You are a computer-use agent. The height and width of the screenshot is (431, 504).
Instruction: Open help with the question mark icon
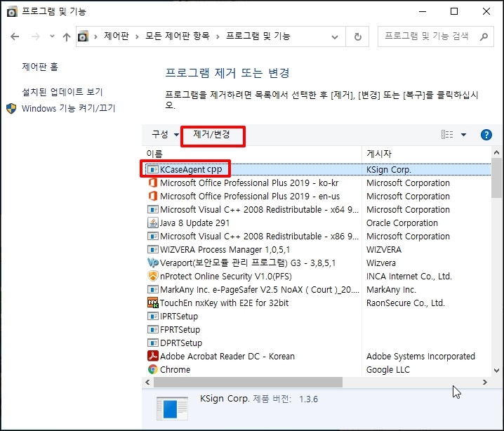[486, 135]
